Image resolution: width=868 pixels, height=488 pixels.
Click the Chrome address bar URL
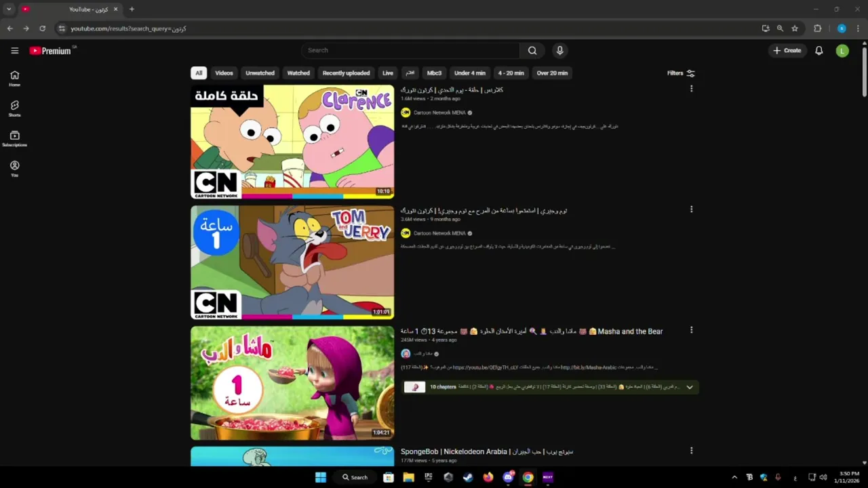click(128, 28)
